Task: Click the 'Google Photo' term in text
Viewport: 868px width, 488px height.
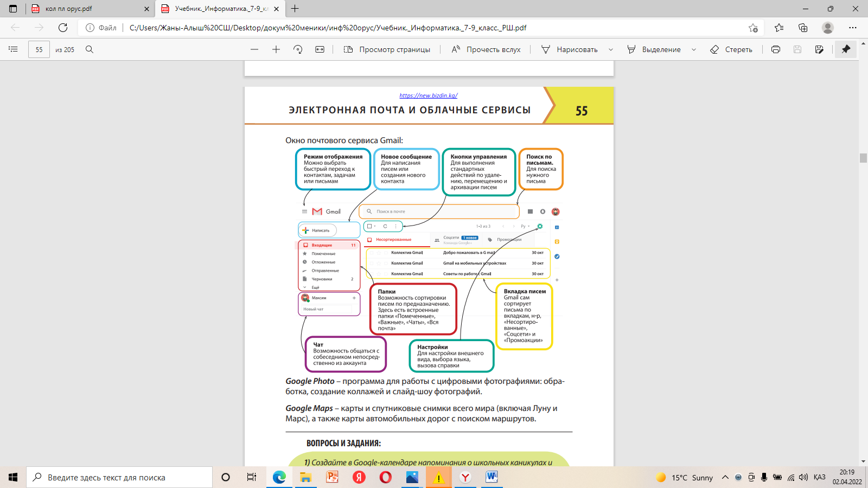Action: pos(310,381)
